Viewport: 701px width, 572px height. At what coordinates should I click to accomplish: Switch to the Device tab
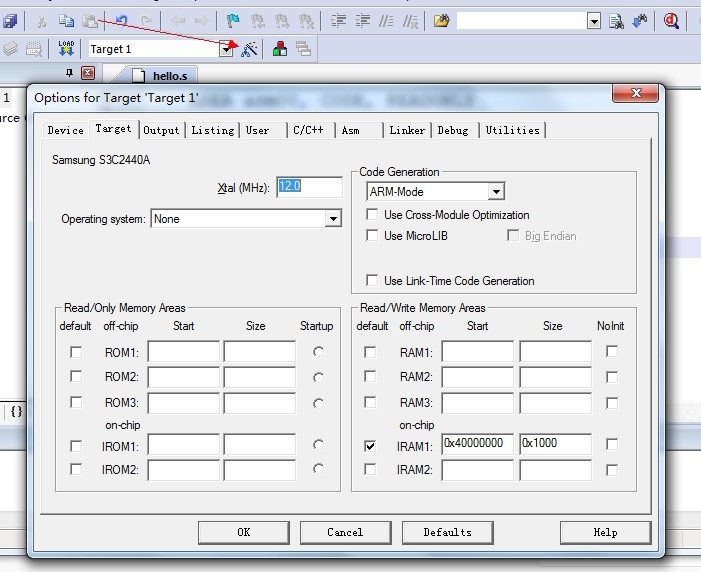click(66, 130)
